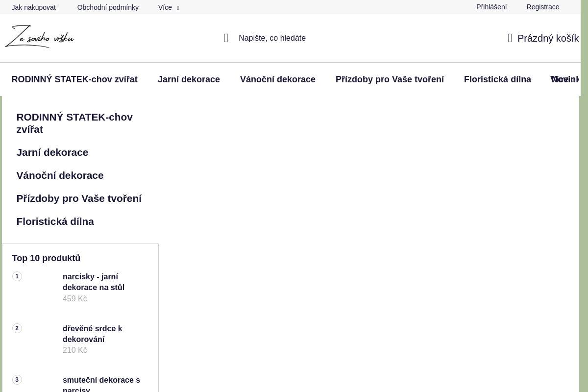
Task: Click the Ze sovího vršku logo
Action: coord(39,37)
